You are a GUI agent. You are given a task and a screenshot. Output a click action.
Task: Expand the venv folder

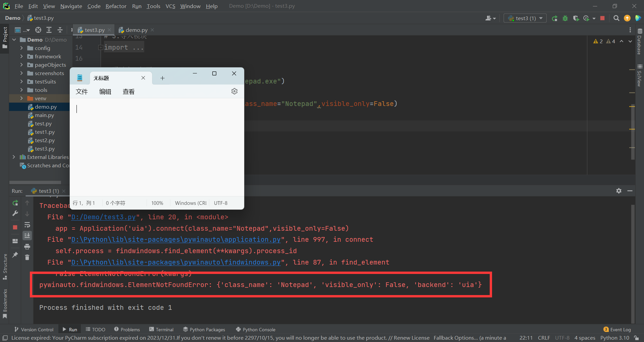[21, 98]
